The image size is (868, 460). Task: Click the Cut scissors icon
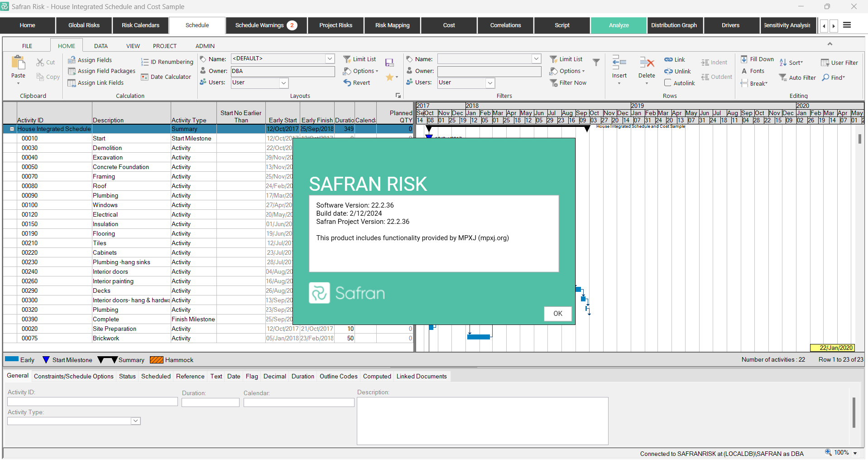40,63
